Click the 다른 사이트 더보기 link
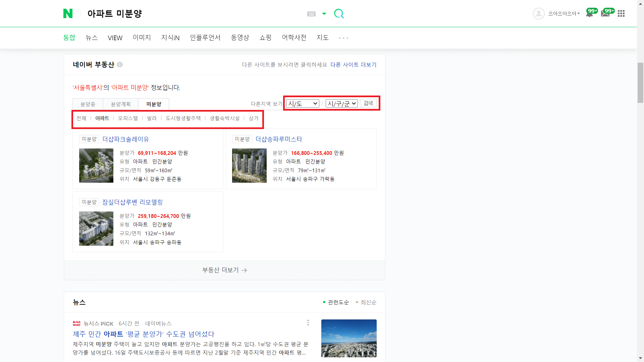The image size is (644, 362). point(354,64)
